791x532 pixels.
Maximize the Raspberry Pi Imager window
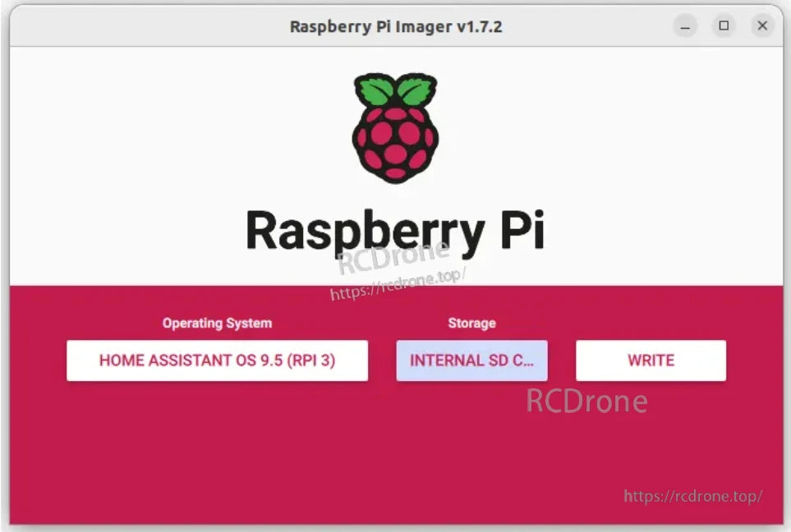(x=724, y=25)
